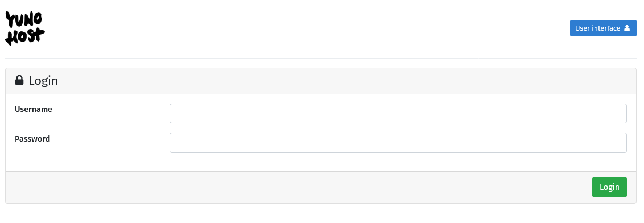
Task: Place cursor in the Password text box
Action: point(398,143)
